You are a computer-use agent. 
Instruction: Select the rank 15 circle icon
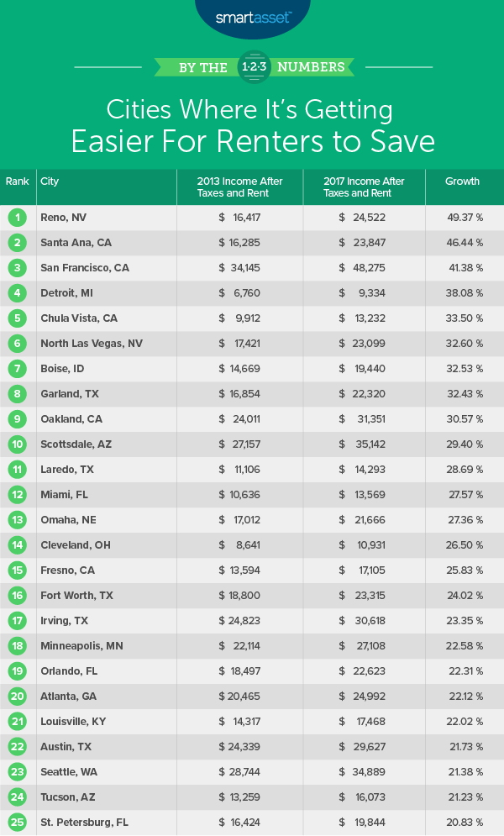(18, 570)
